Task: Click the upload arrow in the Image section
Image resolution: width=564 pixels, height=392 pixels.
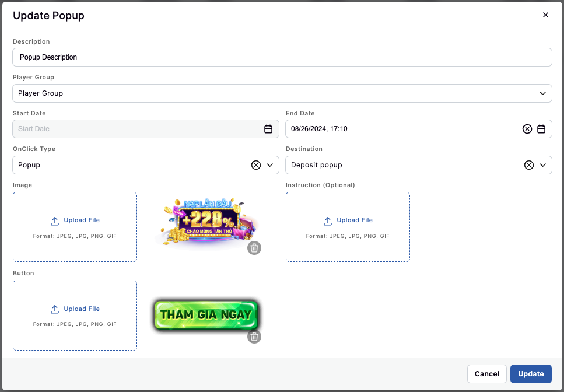Action: click(x=54, y=220)
